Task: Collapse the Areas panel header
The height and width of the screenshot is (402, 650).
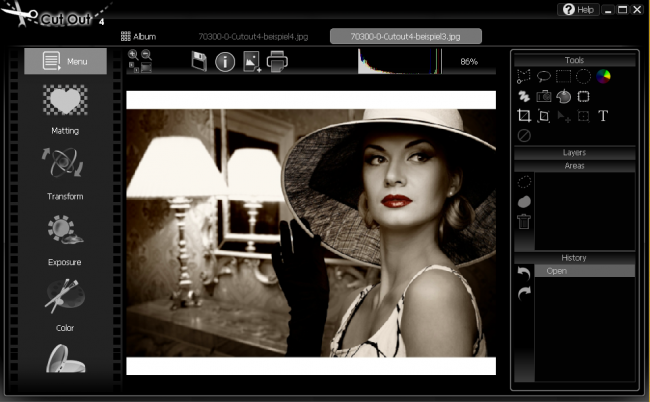Action: point(574,165)
